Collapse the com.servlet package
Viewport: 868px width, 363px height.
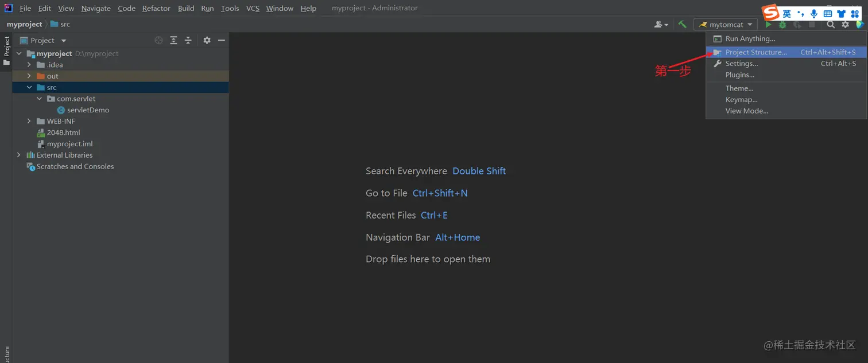pos(39,99)
